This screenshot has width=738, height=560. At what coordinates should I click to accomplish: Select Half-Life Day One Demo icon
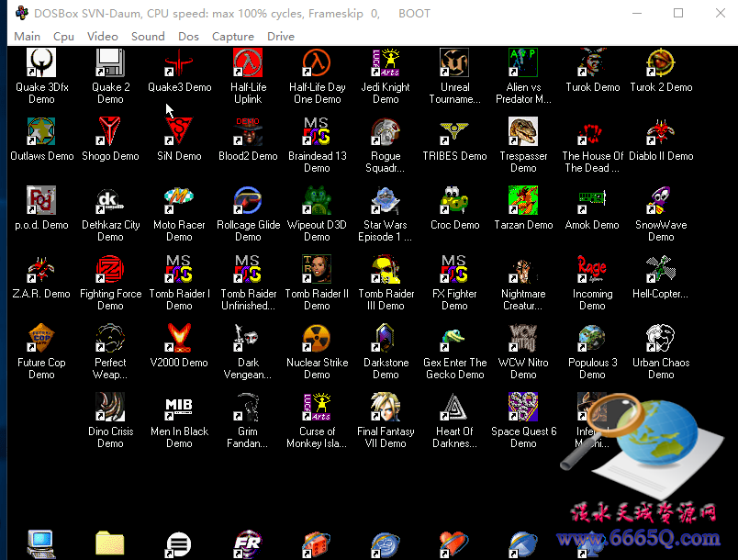coord(317,62)
